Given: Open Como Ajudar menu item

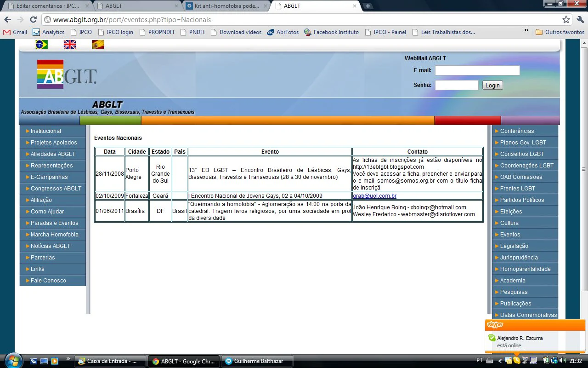Looking at the screenshot, I should pos(52,212).
